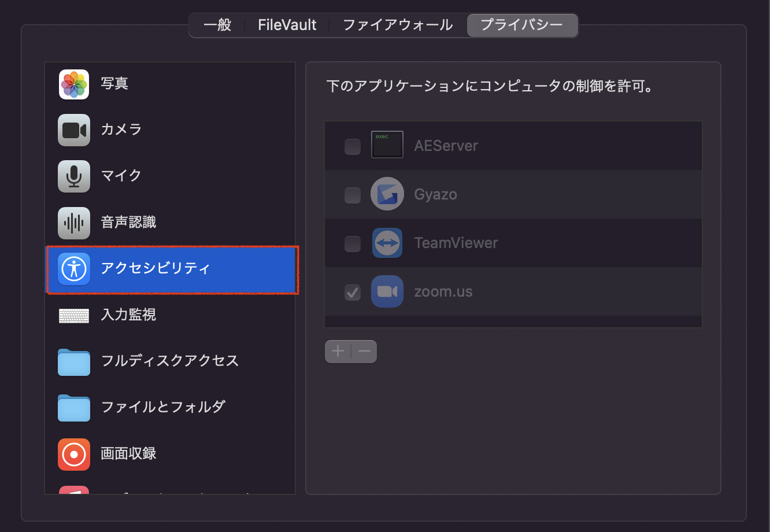The height and width of the screenshot is (532, 770).
Task: Click the AEServer exec icon
Action: point(387,145)
